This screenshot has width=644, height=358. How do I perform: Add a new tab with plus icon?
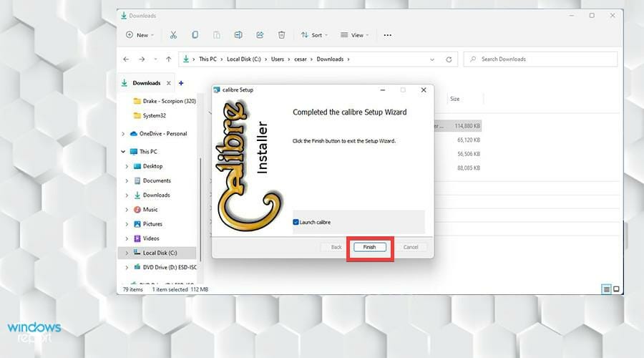(x=181, y=83)
